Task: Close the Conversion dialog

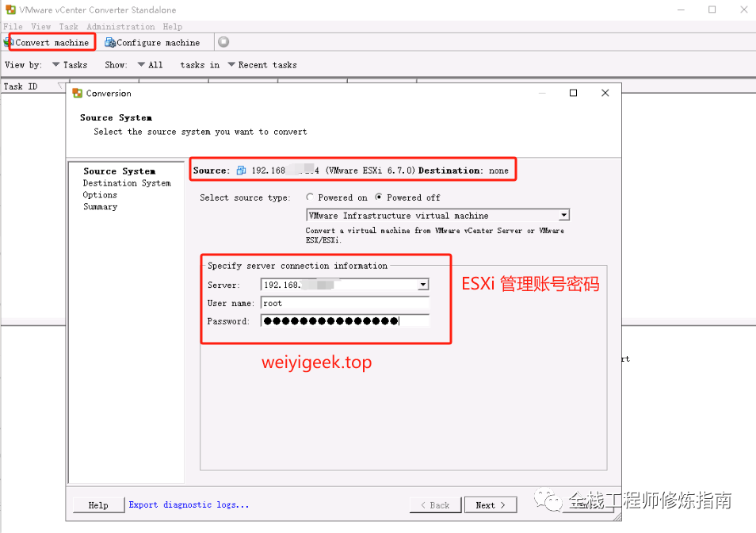Action: coord(605,93)
